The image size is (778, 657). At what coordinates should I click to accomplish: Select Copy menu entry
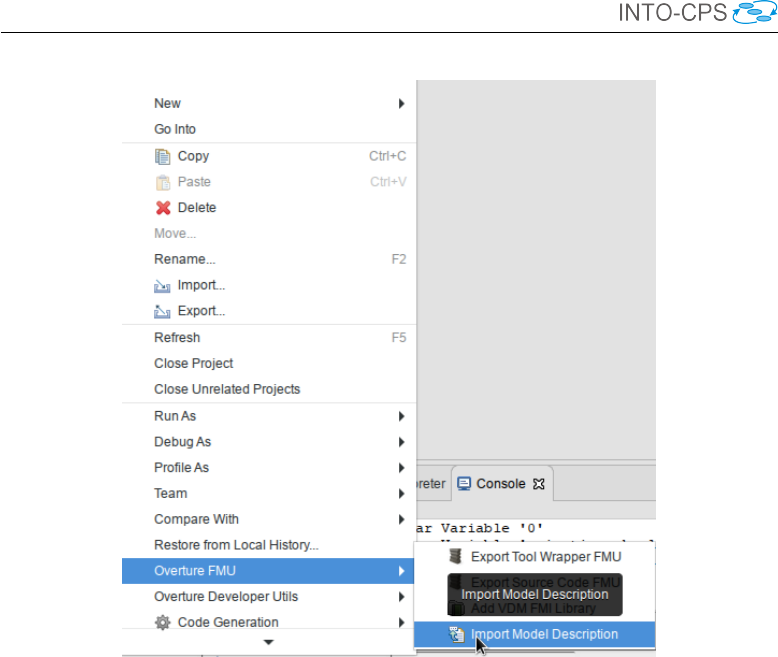268,156
